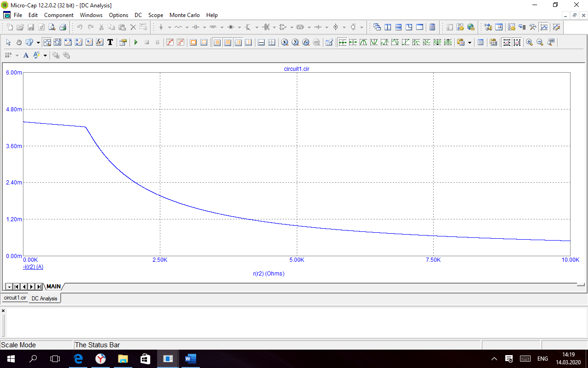
Task: Click the Open file folder icon
Action: click(20, 27)
